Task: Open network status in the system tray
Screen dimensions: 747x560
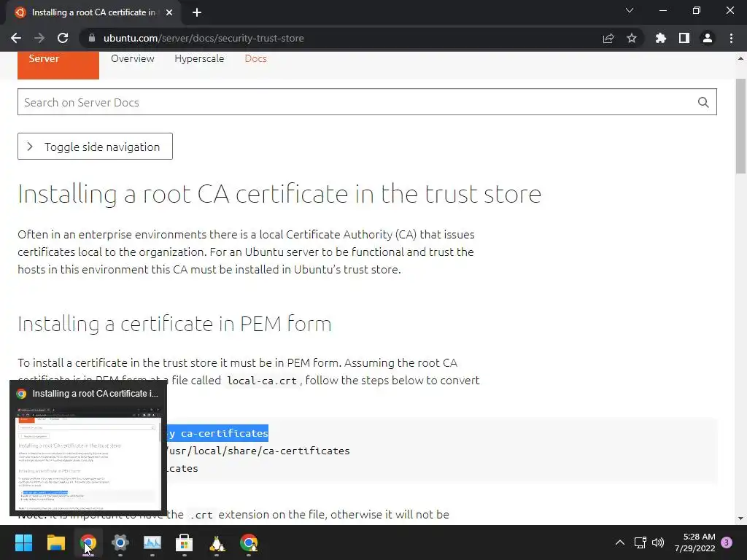Action: point(640,542)
